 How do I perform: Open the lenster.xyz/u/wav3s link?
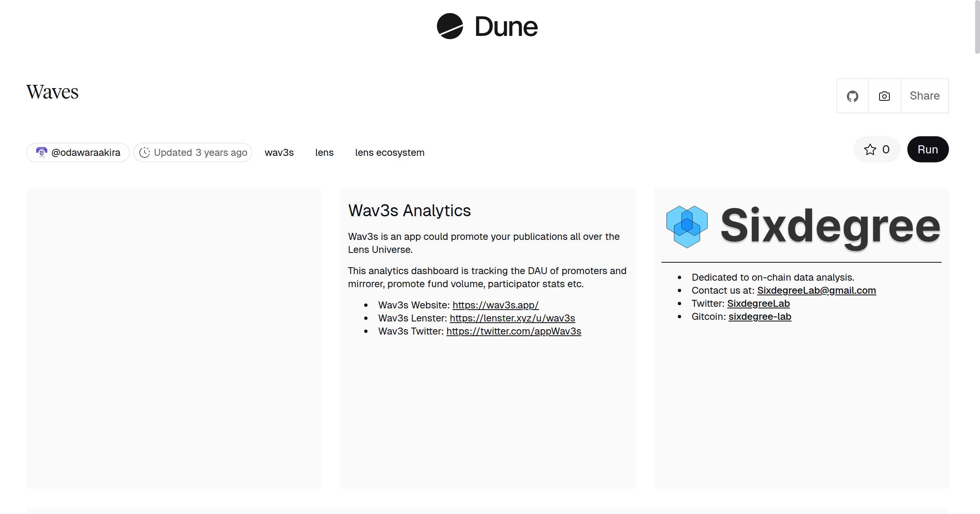[512, 318]
